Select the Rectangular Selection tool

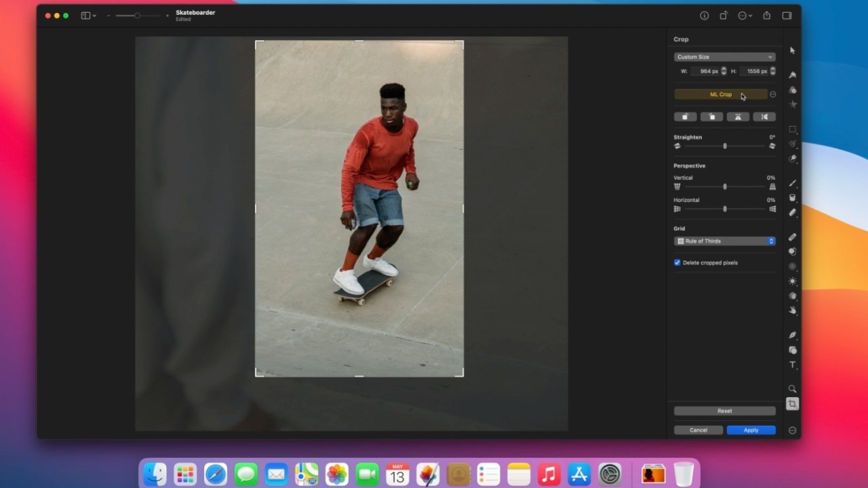coord(792,129)
